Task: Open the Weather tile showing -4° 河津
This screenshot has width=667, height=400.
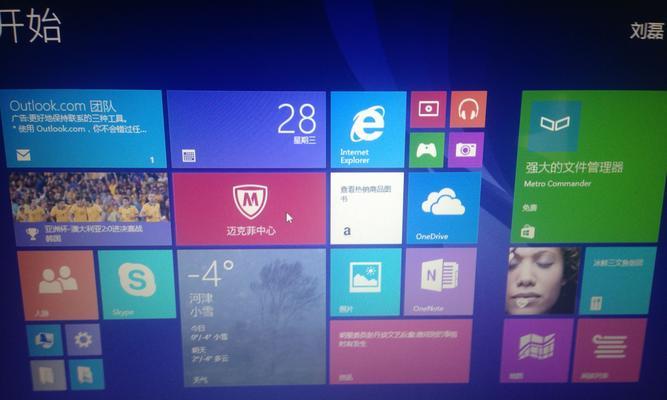Action: [254, 317]
